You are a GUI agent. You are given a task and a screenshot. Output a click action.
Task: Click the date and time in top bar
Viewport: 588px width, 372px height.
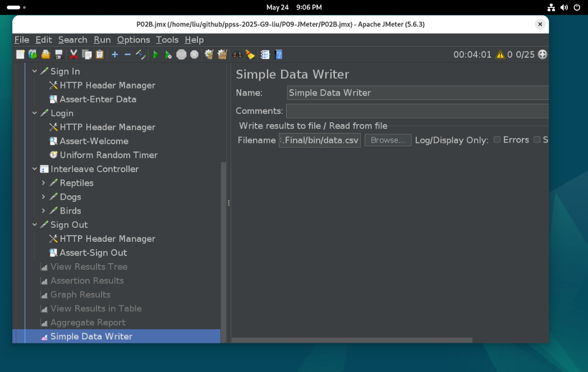point(293,7)
